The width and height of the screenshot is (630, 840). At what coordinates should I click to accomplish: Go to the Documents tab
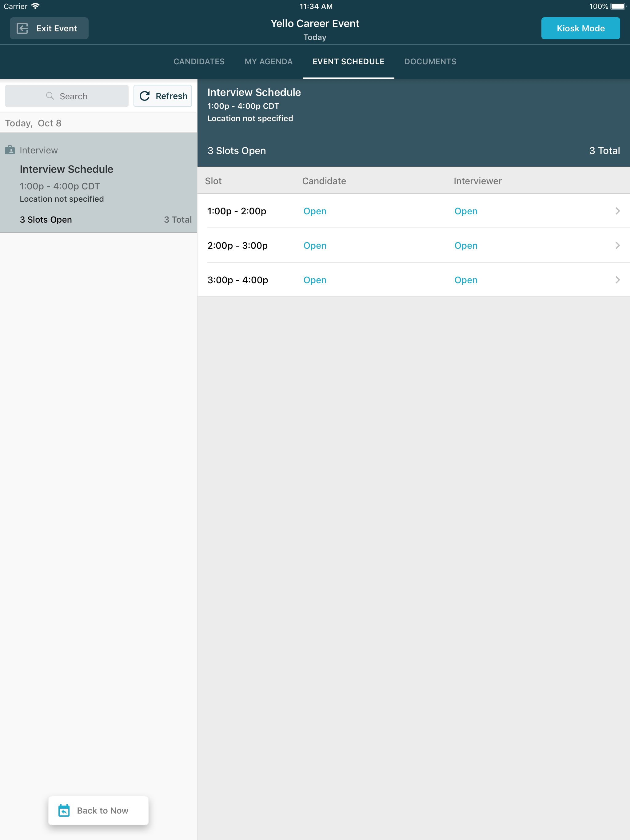[430, 61]
